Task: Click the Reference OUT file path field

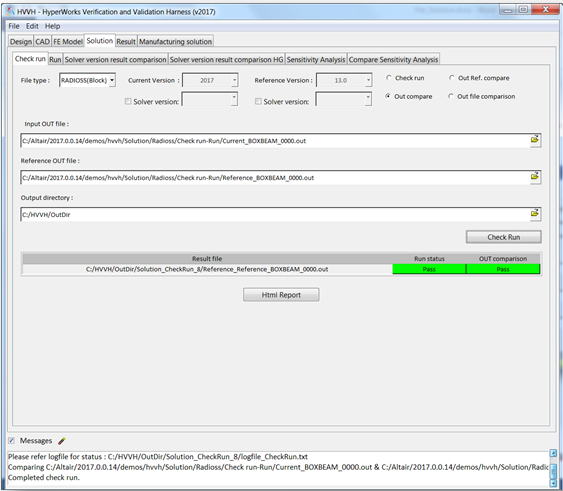Action: [x=275, y=177]
